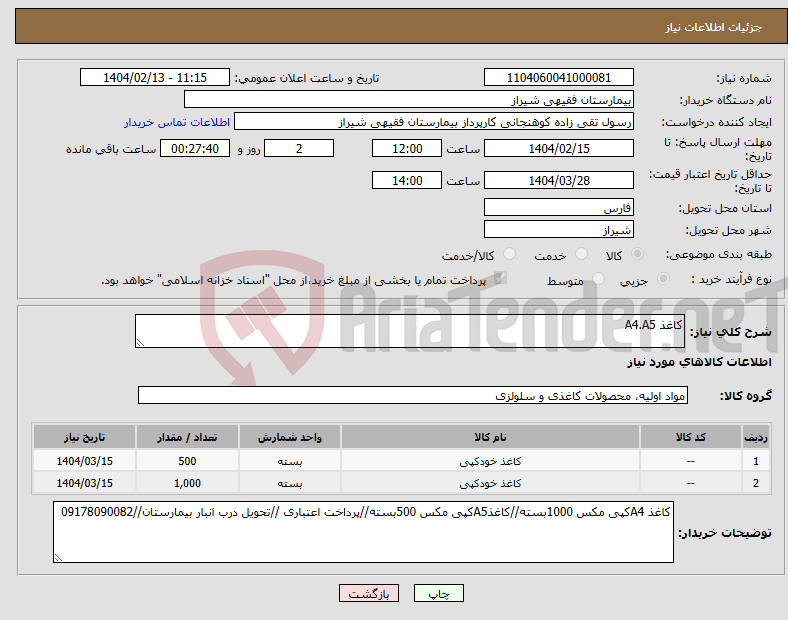Click the deadline time field 12:00

[x=407, y=148]
